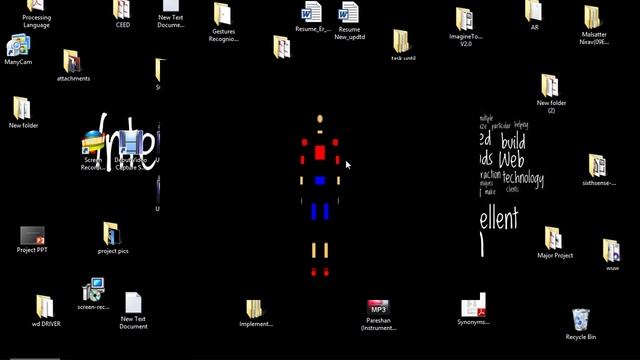
Task: Open the Processing Language folder icon
Action: tap(36, 6)
